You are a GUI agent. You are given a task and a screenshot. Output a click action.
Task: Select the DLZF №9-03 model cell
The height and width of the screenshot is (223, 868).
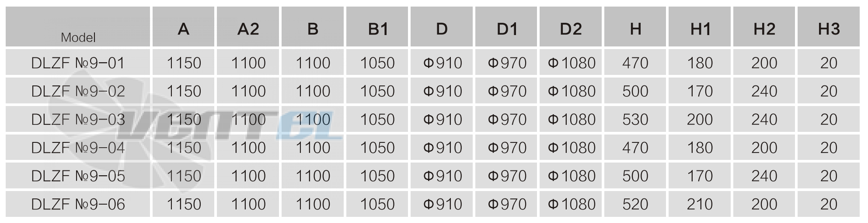coord(78,119)
